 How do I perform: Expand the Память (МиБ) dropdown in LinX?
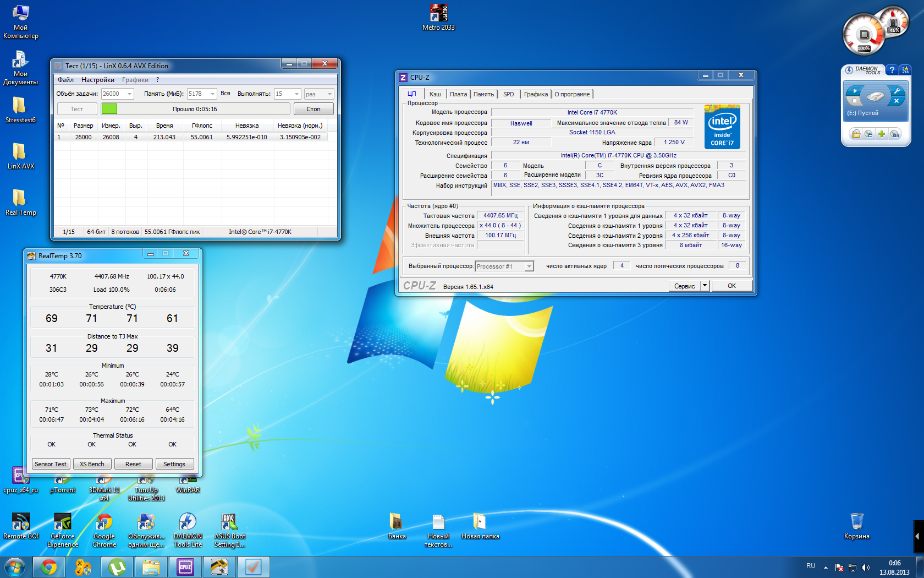[x=213, y=94]
